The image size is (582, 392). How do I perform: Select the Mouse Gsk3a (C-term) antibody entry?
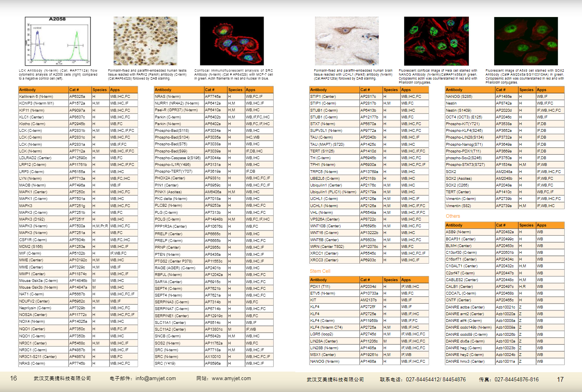[38, 281]
